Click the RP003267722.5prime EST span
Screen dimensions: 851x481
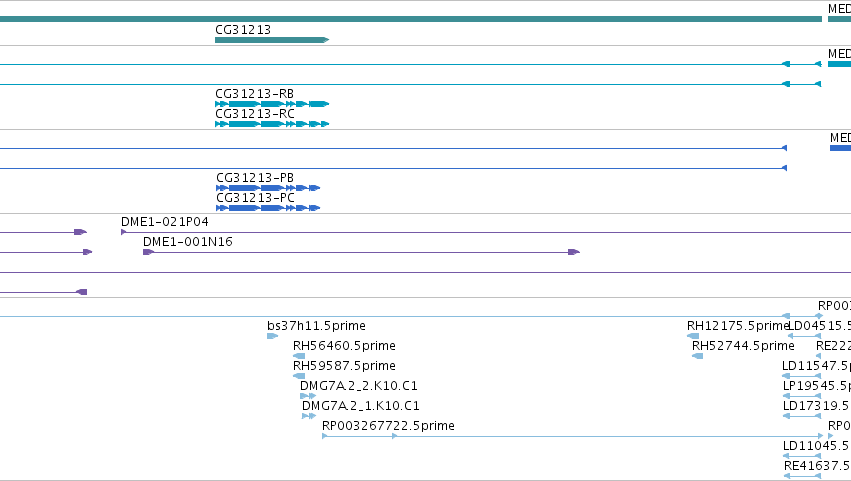click(573, 436)
